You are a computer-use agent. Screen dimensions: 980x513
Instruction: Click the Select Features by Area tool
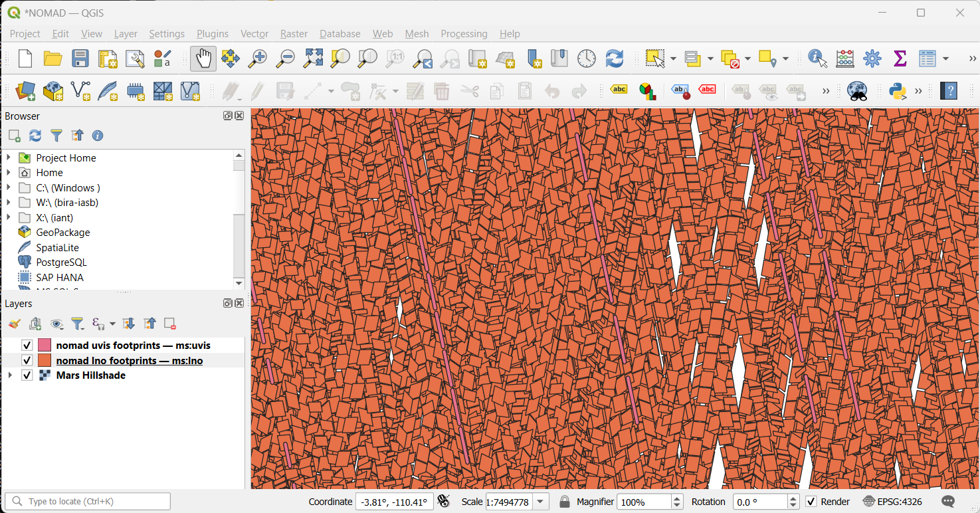(x=655, y=58)
